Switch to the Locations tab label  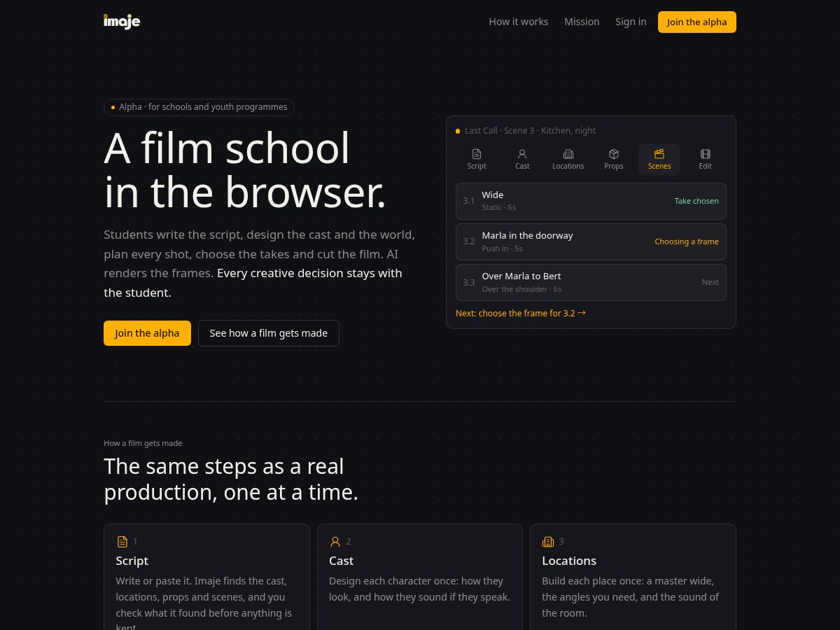click(x=568, y=166)
